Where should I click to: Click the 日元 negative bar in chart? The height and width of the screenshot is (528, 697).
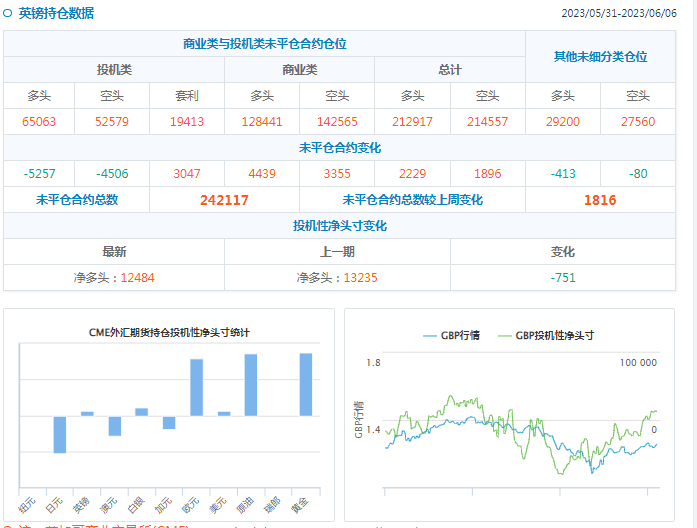click(60, 434)
